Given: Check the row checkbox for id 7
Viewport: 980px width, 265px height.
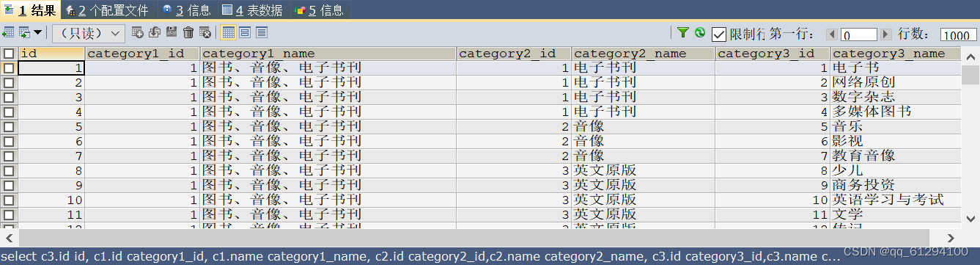Looking at the screenshot, I should point(9,156).
